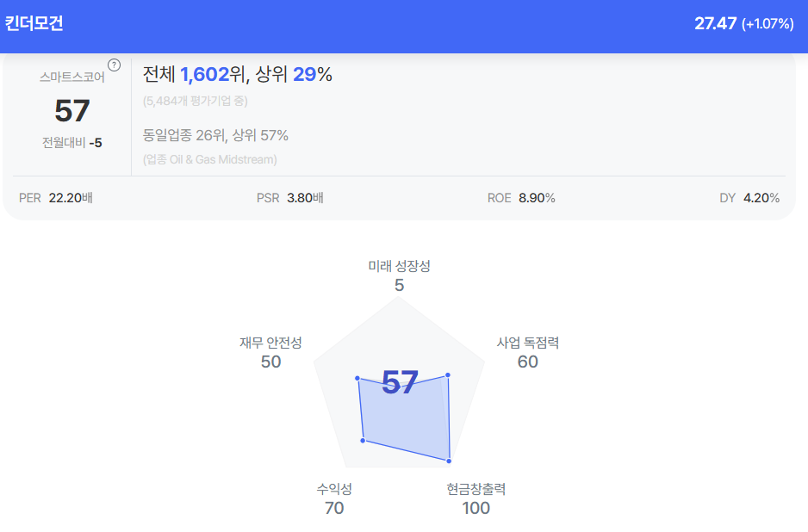The image size is (808, 532).
Task: Select the DY 4.20% dividend yield
Action: [749, 198]
